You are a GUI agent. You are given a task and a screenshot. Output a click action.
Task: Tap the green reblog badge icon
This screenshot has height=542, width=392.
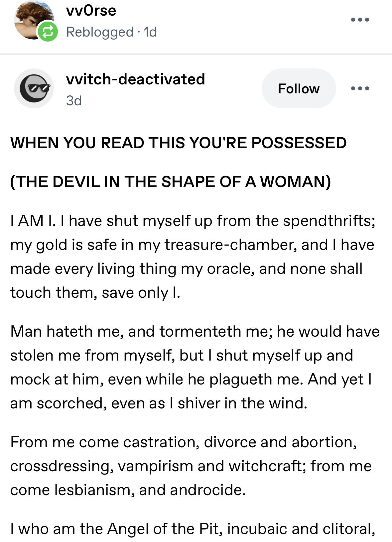(48, 32)
